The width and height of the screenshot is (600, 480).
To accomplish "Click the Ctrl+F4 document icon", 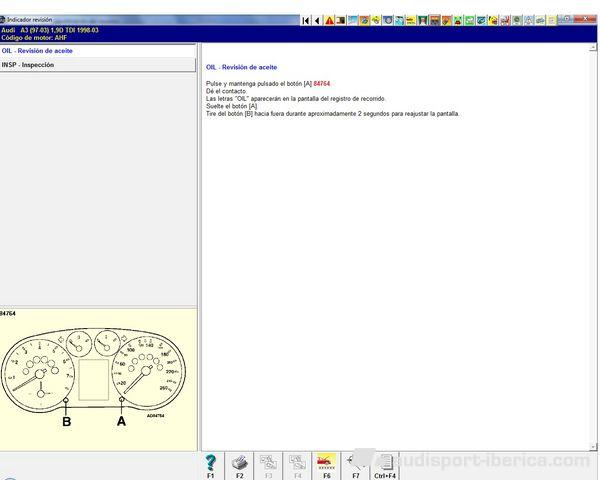I will coord(385,466).
